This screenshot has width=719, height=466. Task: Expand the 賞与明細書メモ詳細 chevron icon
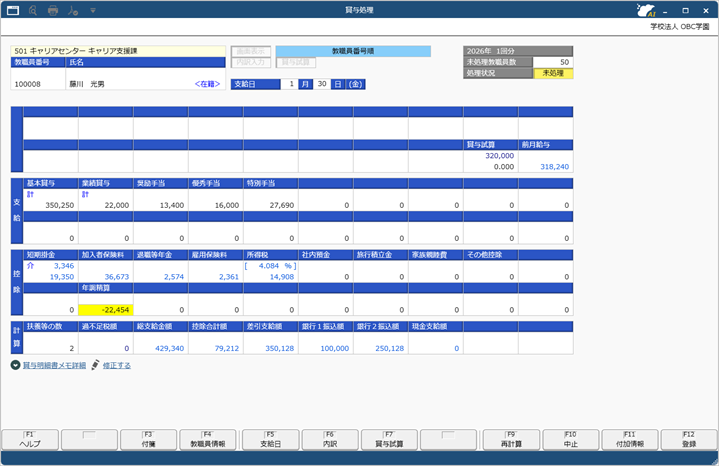coord(15,366)
